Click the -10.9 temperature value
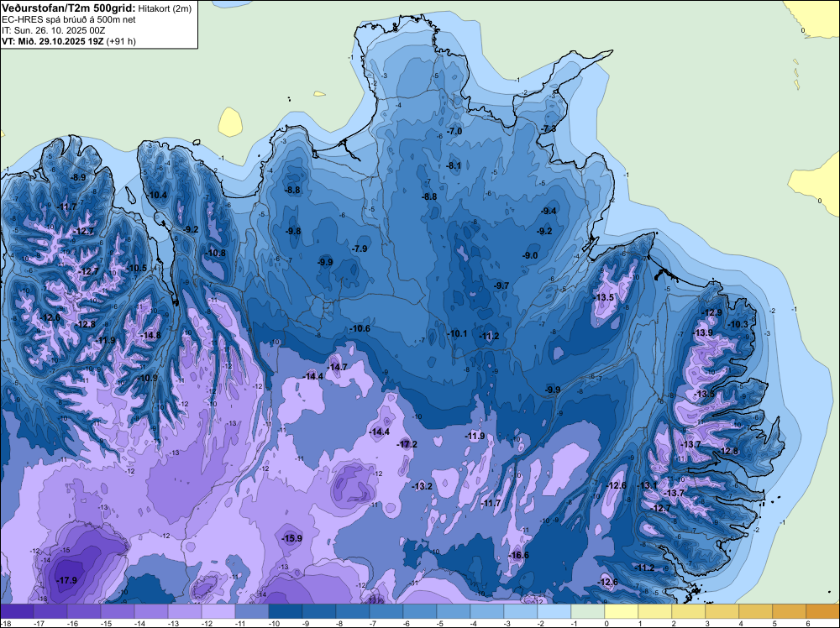Viewport: 840px width, 628px height. [x=149, y=378]
